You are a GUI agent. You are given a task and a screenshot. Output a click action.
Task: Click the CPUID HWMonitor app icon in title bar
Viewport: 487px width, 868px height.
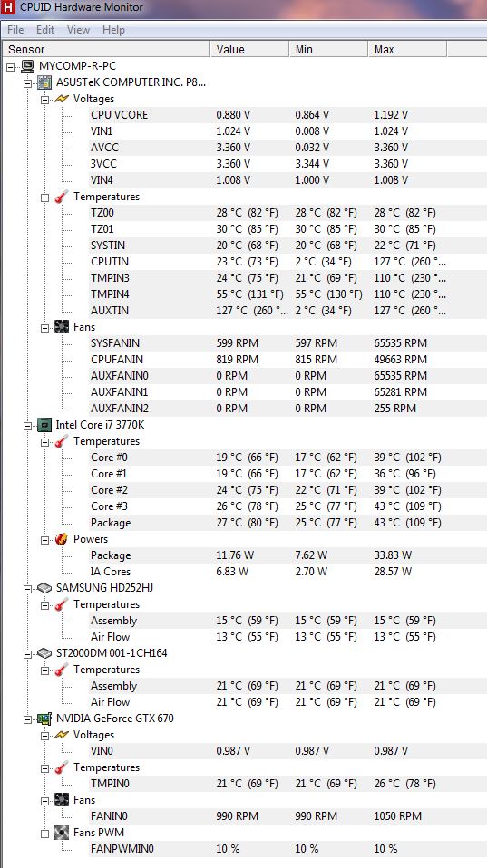point(7,7)
